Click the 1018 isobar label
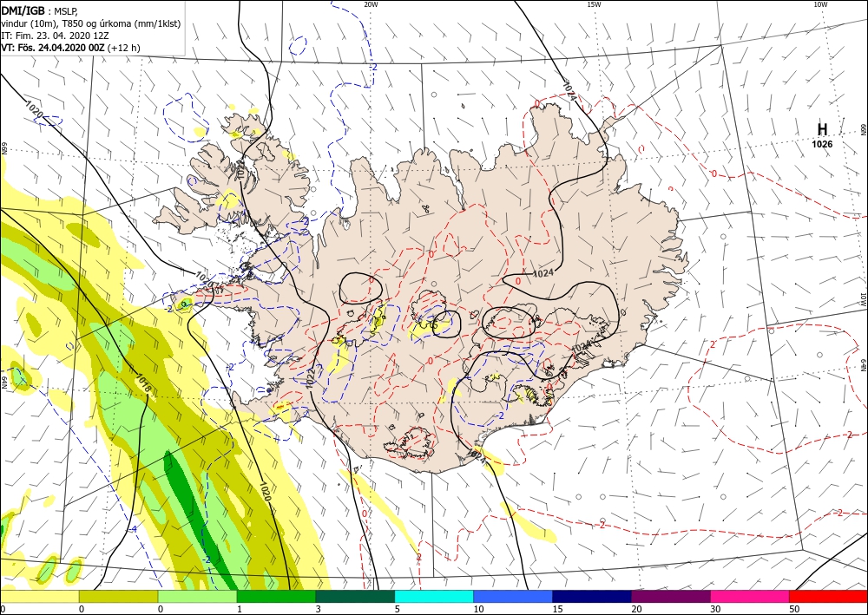The width and height of the screenshot is (868, 615). pos(142,384)
